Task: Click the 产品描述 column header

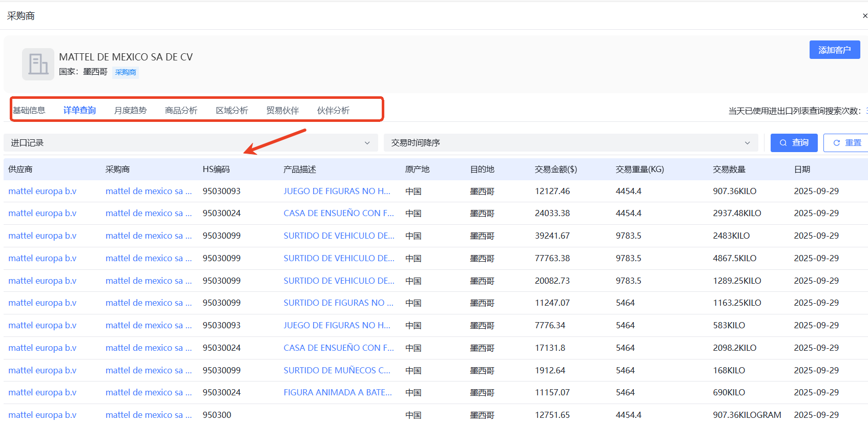Action: coord(300,169)
